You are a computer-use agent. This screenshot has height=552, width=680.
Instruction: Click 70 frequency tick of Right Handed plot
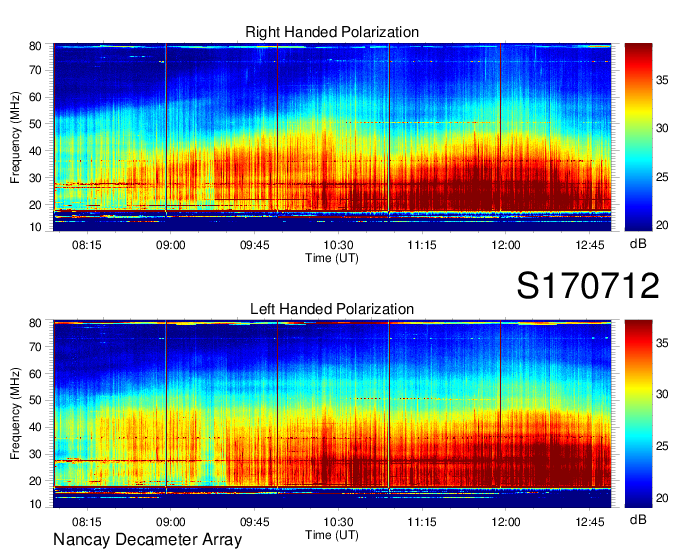pyautogui.click(x=35, y=70)
